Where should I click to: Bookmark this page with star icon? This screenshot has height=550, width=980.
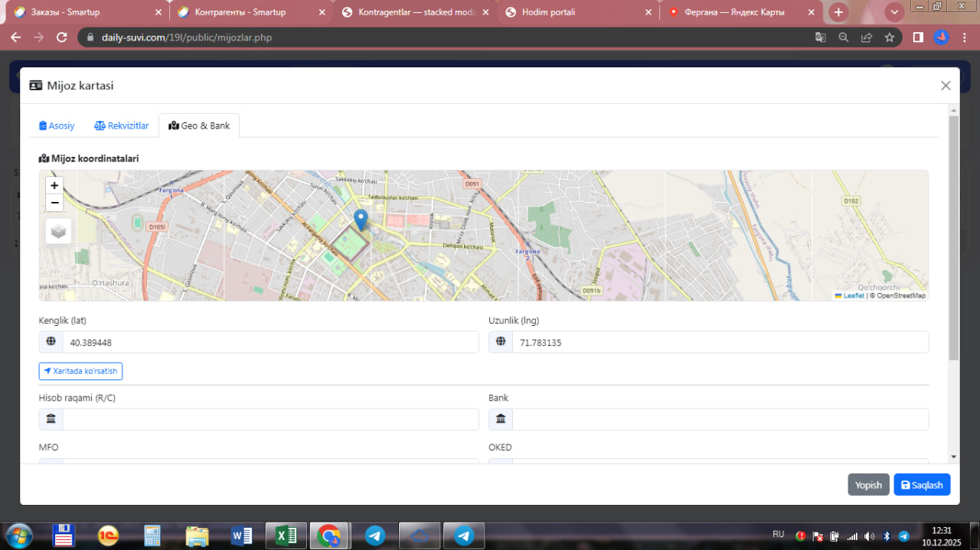coord(889,37)
